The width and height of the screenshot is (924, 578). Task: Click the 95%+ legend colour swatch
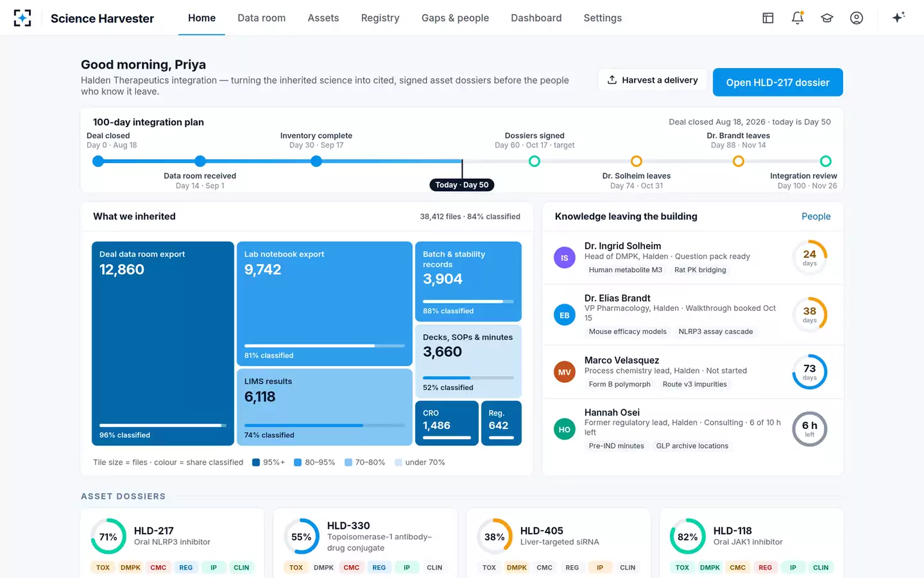point(256,462)
